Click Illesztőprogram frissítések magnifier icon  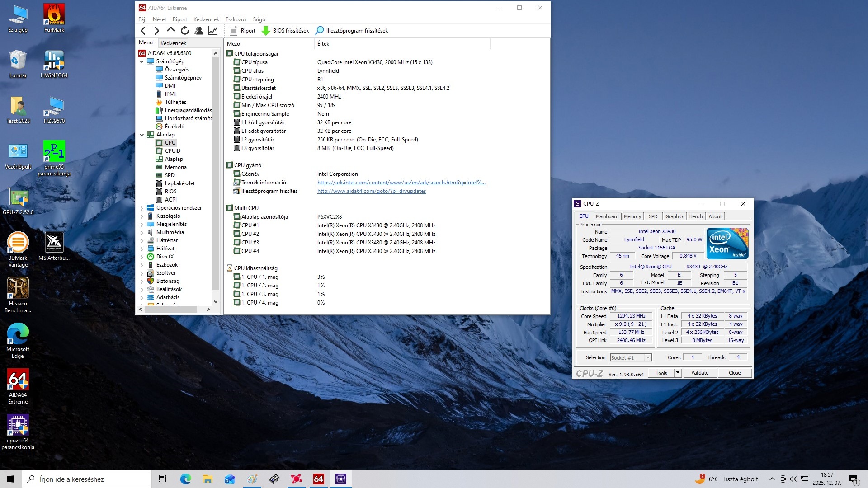point(319,31)
